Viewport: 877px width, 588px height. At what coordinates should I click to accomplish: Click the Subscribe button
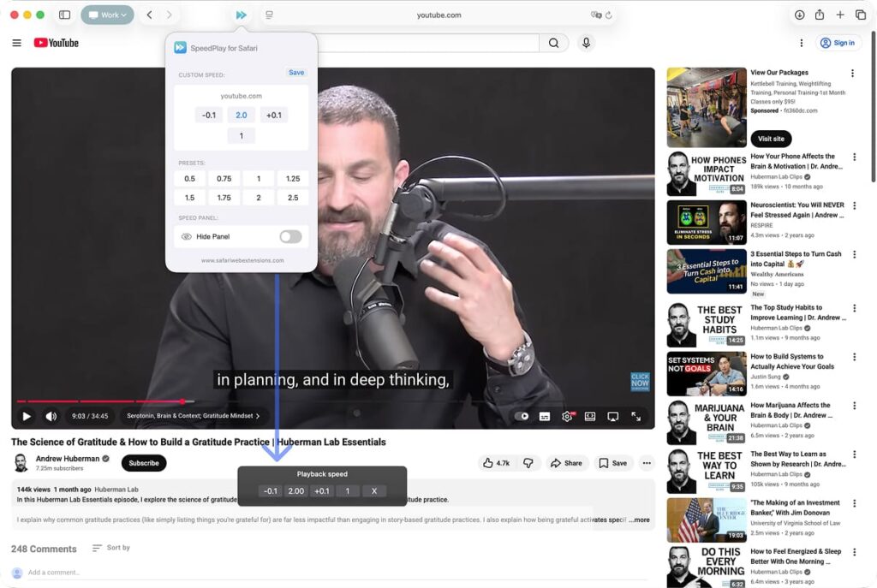pyautogui.click(x=144, y=463)
